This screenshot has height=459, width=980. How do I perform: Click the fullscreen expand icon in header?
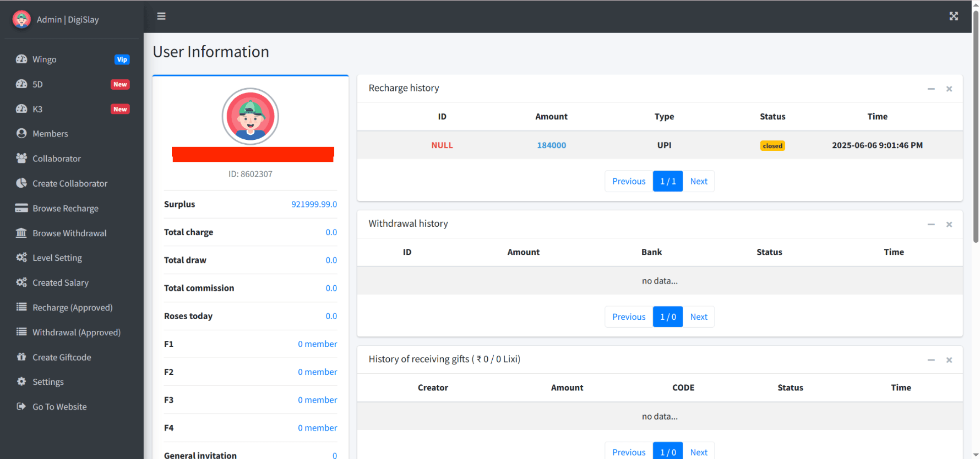(953, 16)
